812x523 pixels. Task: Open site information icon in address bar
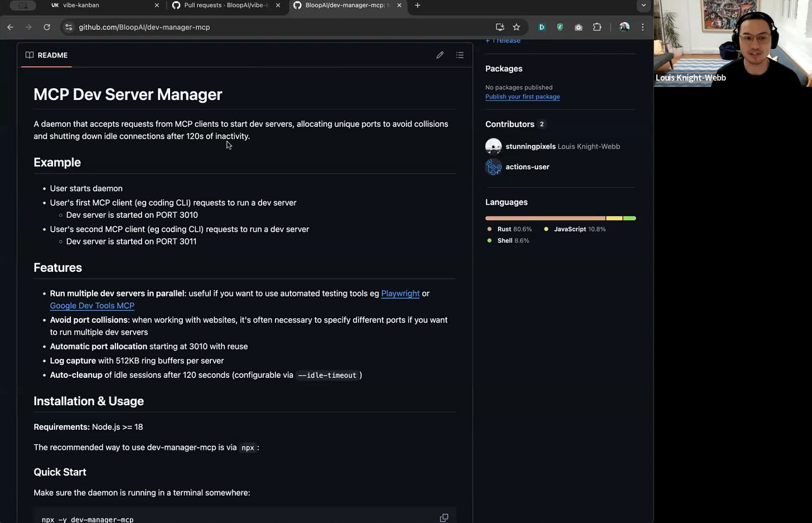pyautogui.click(x=68, y=27)
